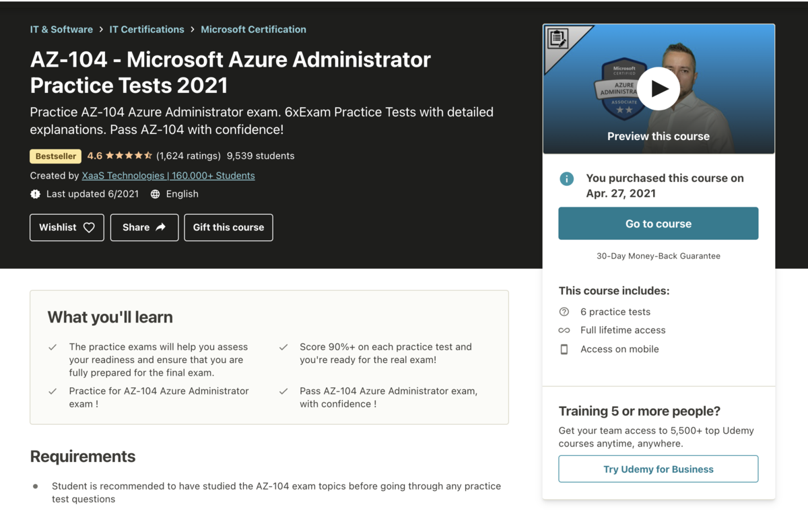Click the Azure Administrator badge on thumbnail
The height and width of the screenshot is (532, 808).
pos(623,89)
